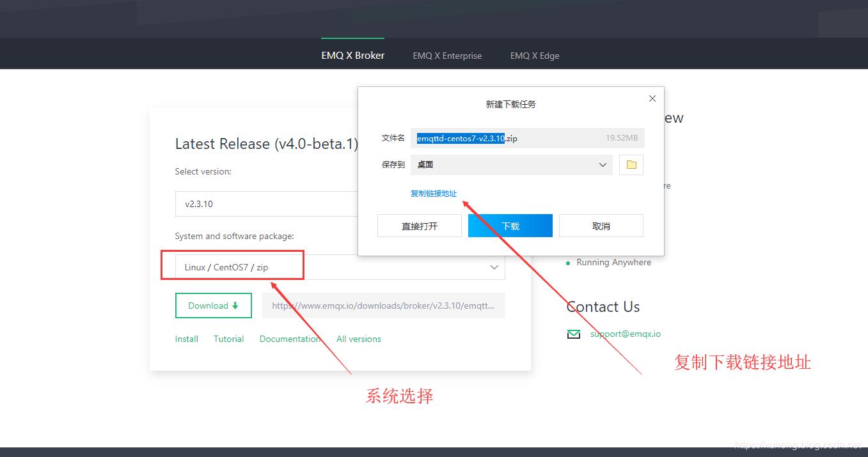Switch to the EMQ X Broker tab
868x457 pixels.
(352, 56)
